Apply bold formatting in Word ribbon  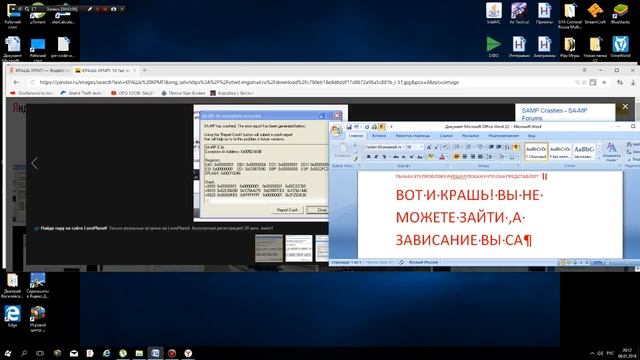pyautogui.click(x=368, y=157)
